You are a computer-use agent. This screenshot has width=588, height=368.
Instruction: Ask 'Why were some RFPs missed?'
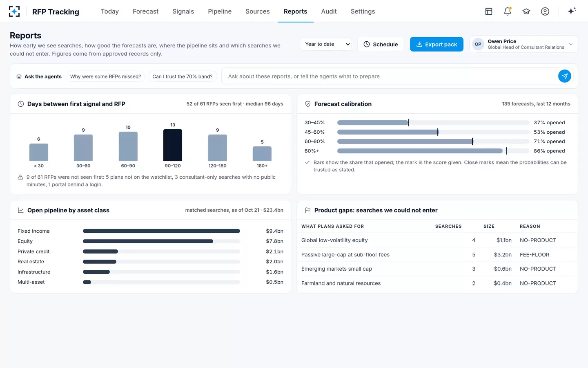click(x=105, y=76)
